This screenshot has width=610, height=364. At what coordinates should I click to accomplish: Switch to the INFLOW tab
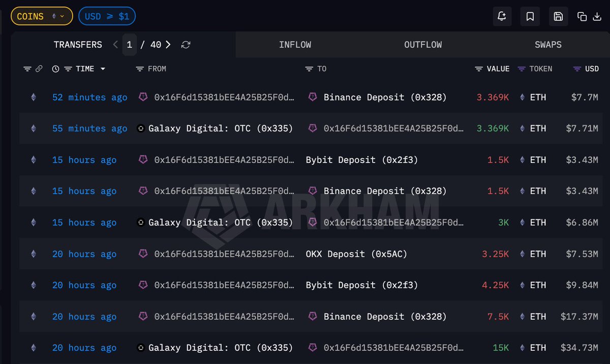tap(295, 45)
